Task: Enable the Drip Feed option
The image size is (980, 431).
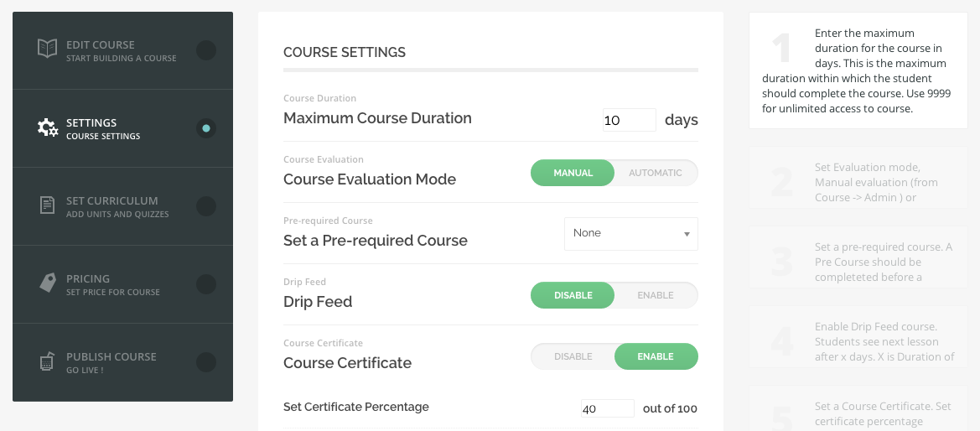Action: tap(656, 295)
